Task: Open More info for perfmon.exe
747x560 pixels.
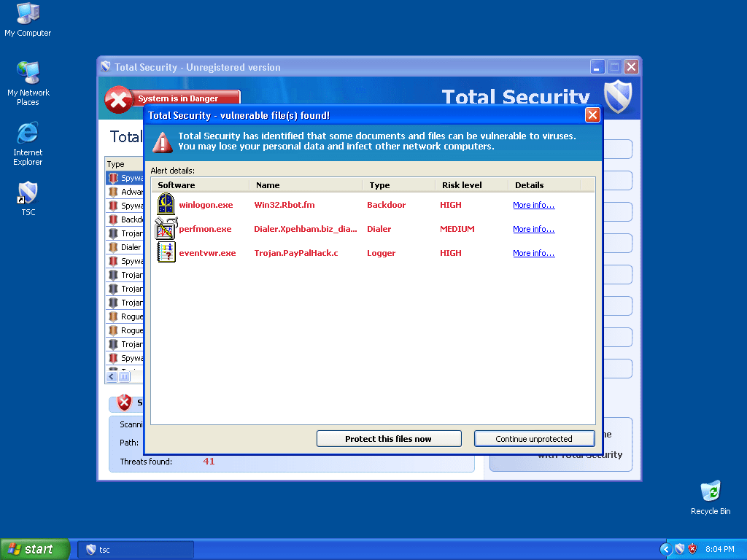Action: click(533, 229)
